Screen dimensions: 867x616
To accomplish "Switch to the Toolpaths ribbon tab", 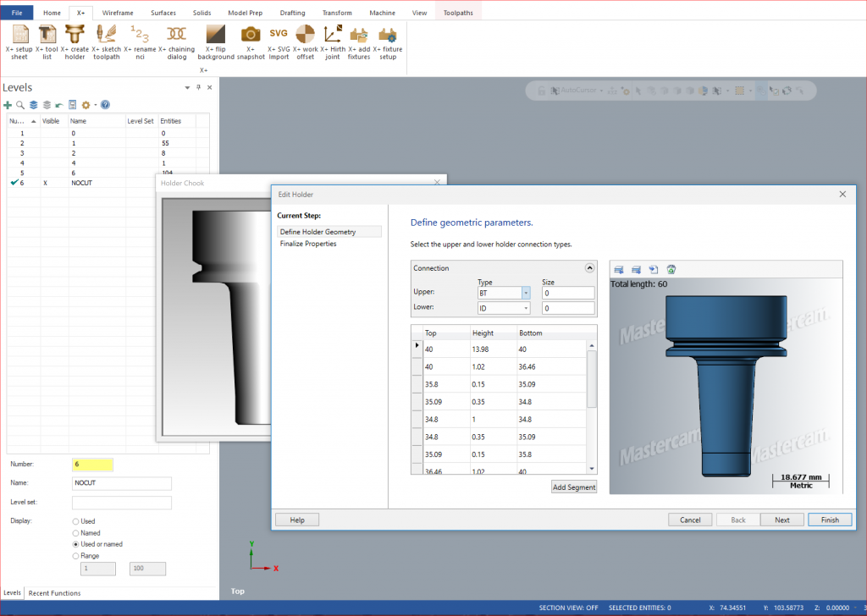I will 458,13.
